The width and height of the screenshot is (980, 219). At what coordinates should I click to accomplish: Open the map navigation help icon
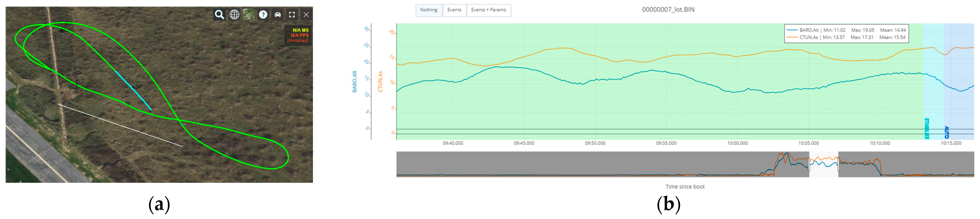pyautogui.click(x=263, y=14)
